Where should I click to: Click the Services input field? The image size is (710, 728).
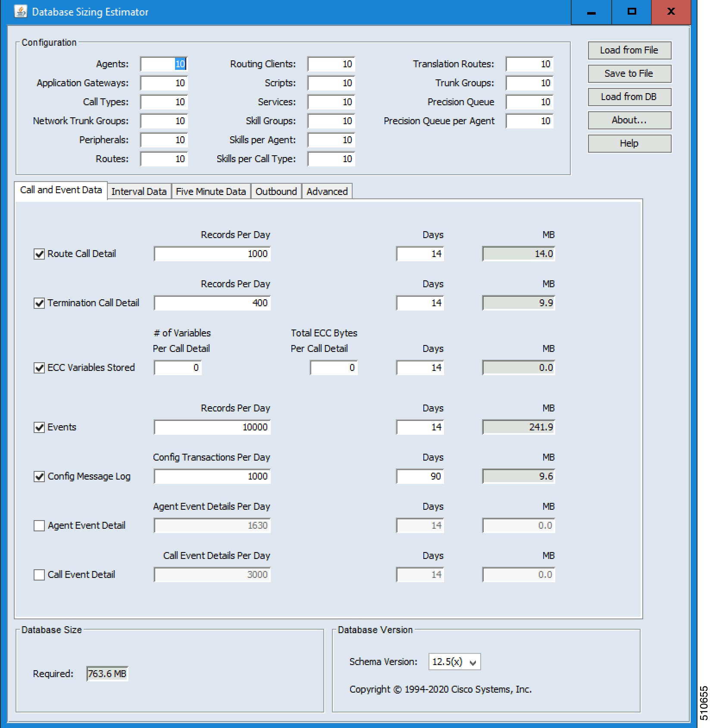tap(331, 102)
